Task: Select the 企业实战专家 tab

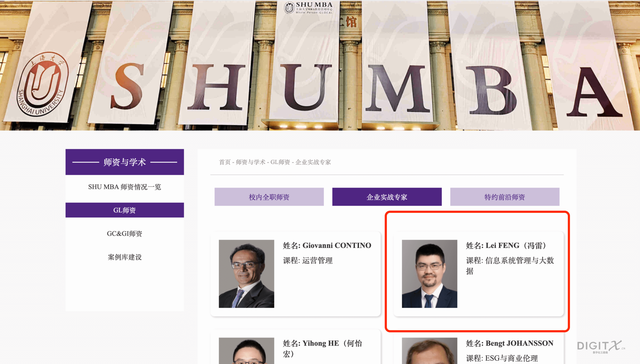Action: 387,197
